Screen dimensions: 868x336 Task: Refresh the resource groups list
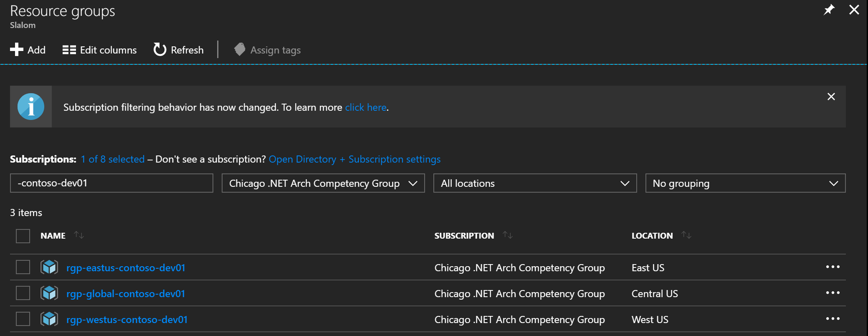178,50
